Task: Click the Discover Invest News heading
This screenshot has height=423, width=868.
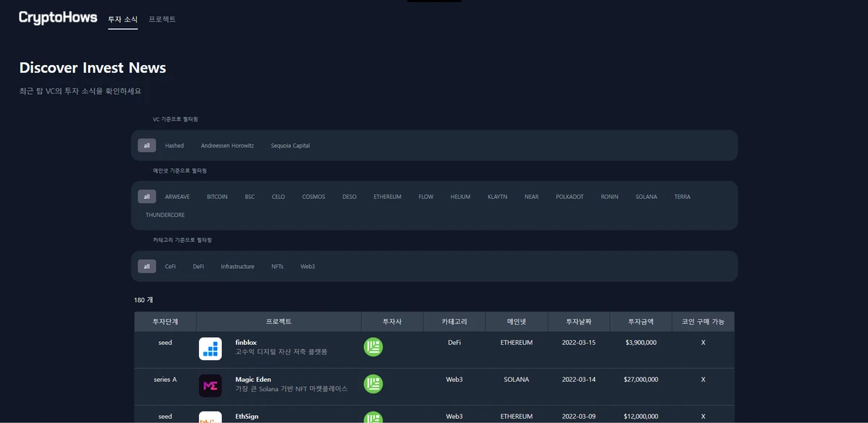Action: (x=93, y=68)
